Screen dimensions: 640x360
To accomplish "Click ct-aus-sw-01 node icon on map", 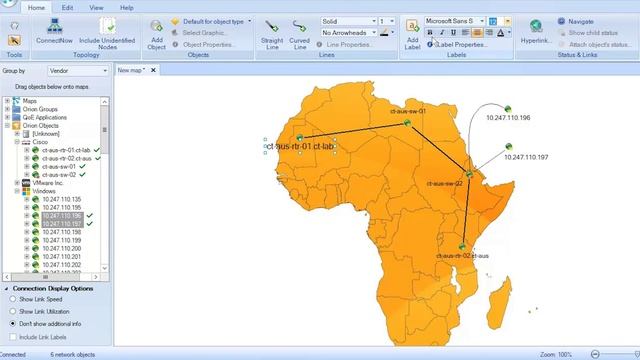I will point(407,123).
